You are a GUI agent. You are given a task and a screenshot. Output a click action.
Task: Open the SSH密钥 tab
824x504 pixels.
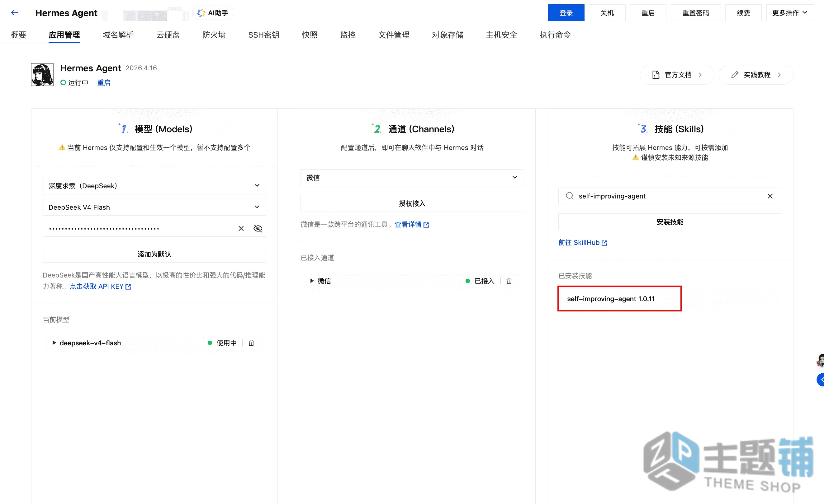click(x=263, y=35)
